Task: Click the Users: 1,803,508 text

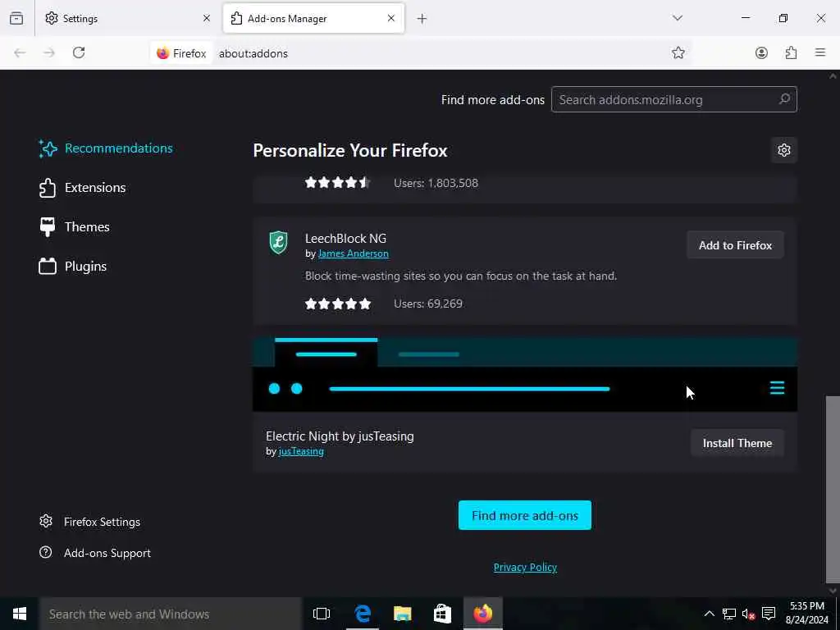Action: 436,183
